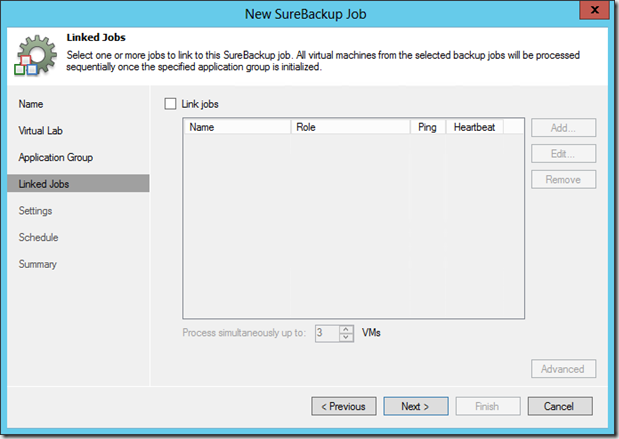Image resolution: width=619 pixels, height=439 pixels.
Task: Open the Virtual Lab step
Action: (40, 131)
